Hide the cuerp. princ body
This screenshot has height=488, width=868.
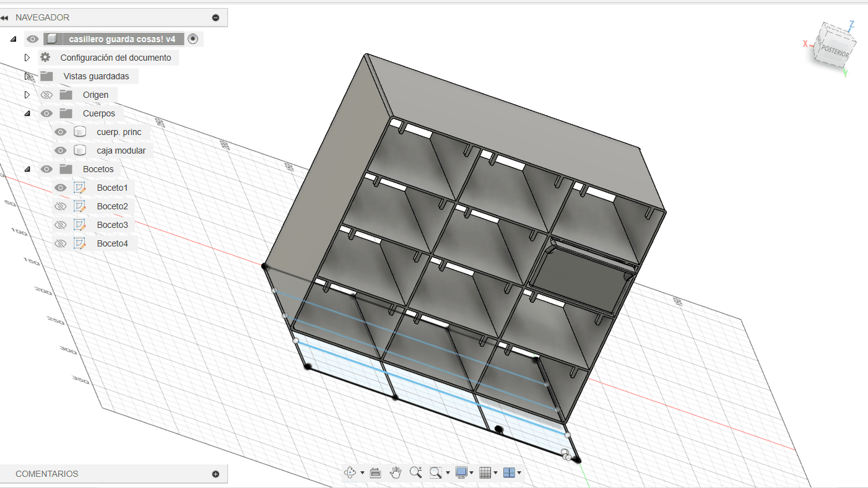pyautogui.click(x=60, y=132)
